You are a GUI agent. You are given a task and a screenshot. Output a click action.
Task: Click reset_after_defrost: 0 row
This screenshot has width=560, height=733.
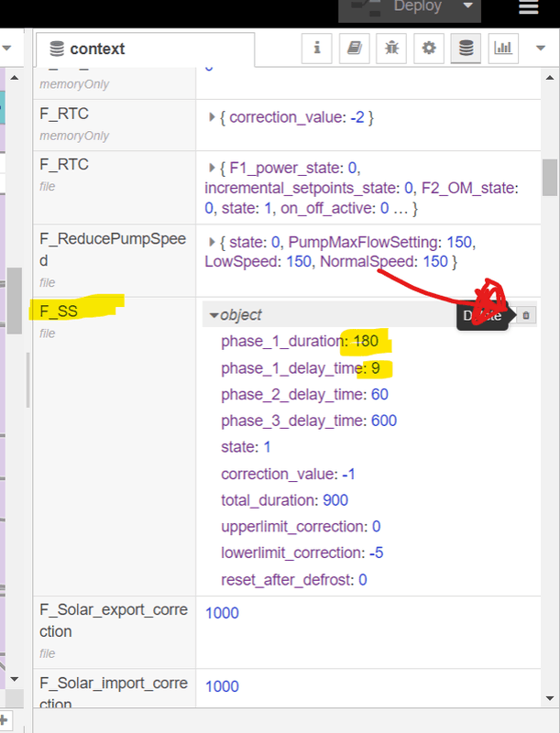[x=294, y=580]
